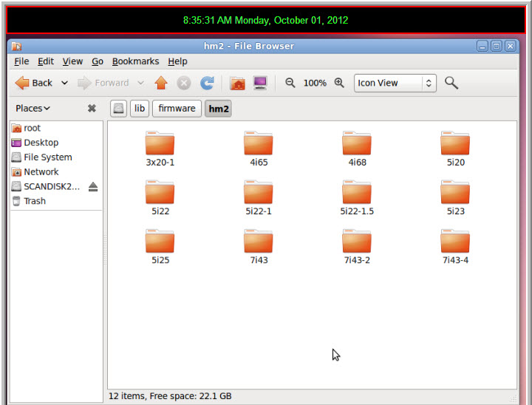The width and height of the screenshot is (532, 405).
Task: Open the Computer icon in toolbar
Action: [260, 84]
